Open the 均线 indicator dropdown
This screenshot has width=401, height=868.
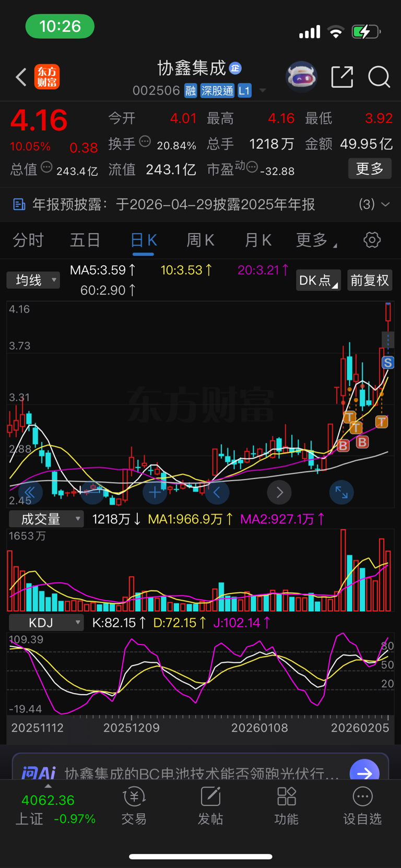pos(33,280)
